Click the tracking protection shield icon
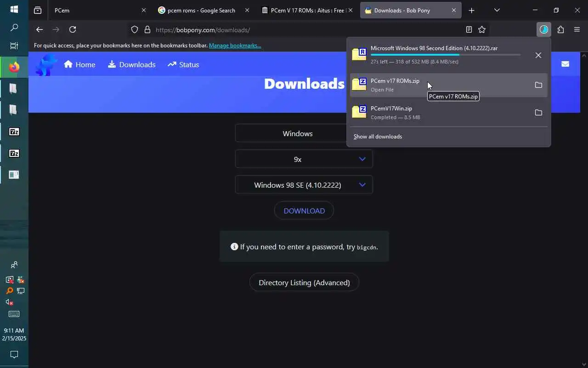Screen dimensions: 588x368 click(x=135, y=30)
